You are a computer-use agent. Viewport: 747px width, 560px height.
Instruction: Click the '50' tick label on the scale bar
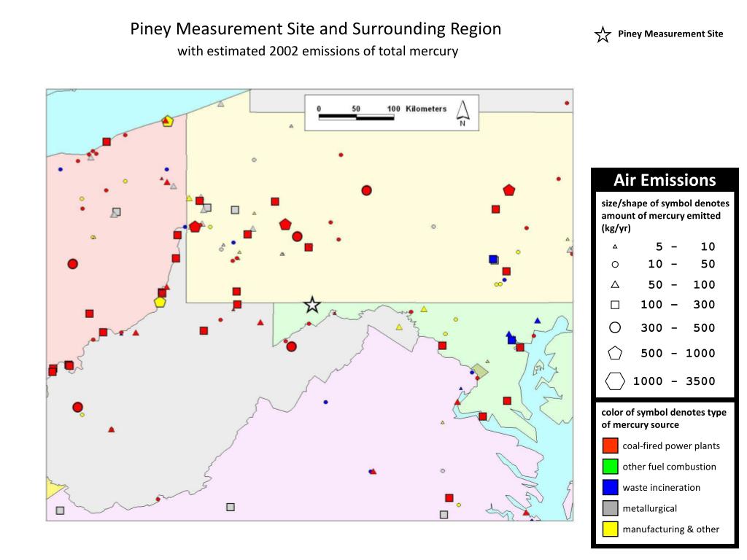coord(356,109)
